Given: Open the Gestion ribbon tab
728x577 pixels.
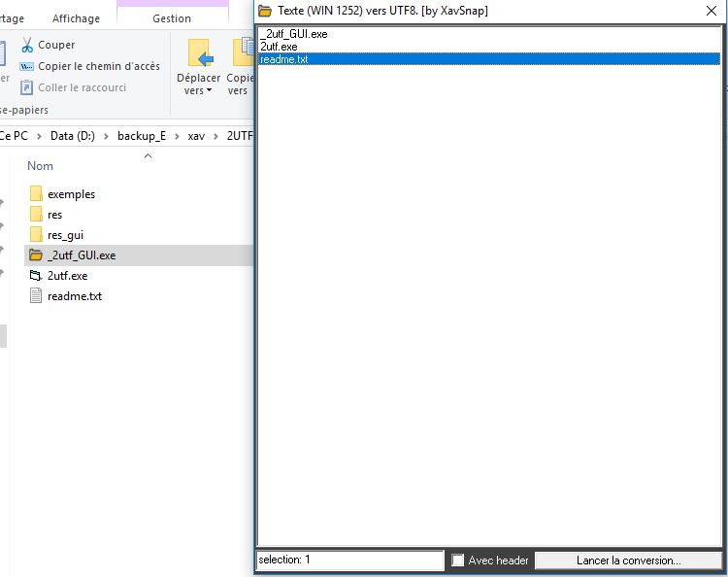Looking at the screenshot, I should click(172, 18).
